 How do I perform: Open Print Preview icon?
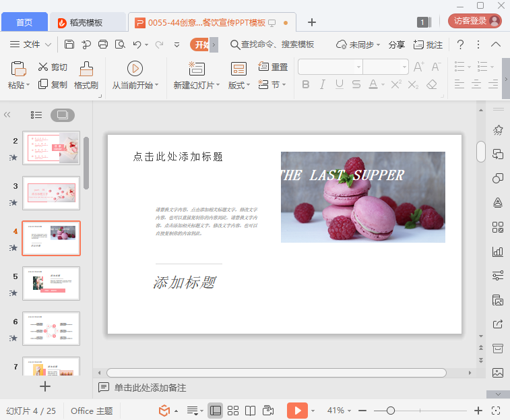120,44
